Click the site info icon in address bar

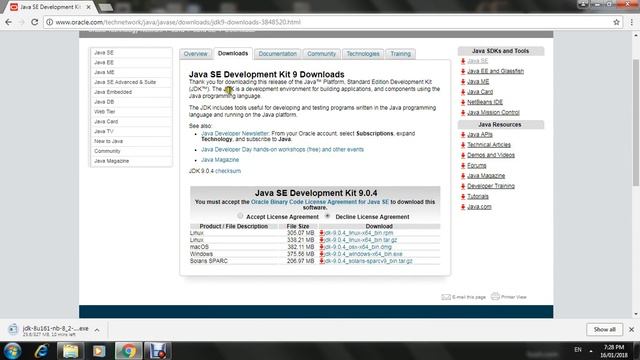(49, 22)
